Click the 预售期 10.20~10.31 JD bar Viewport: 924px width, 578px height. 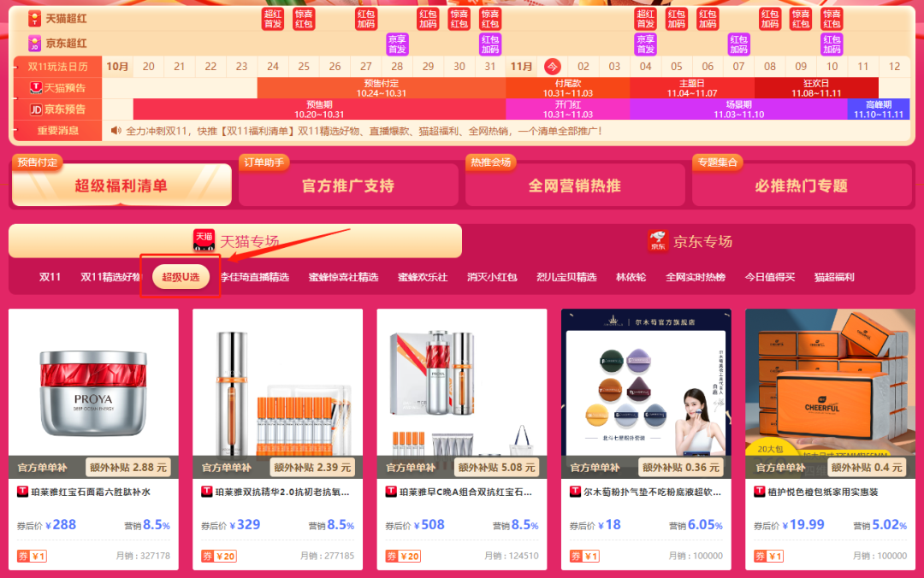tap(319, 109)
